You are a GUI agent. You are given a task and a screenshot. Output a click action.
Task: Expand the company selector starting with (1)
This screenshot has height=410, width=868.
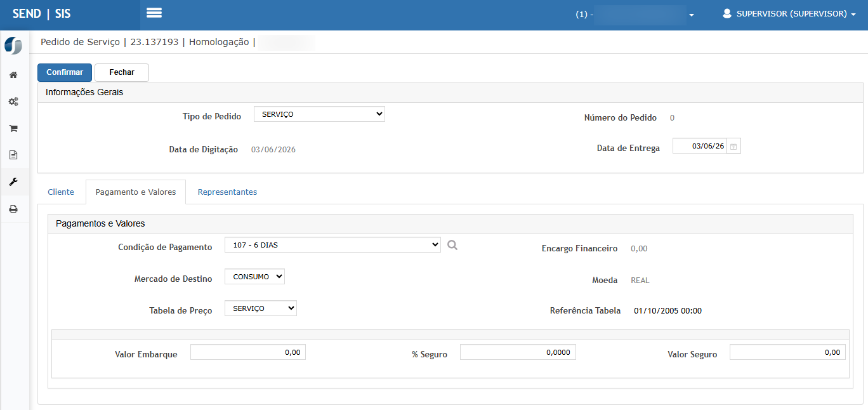click(635, 15)
